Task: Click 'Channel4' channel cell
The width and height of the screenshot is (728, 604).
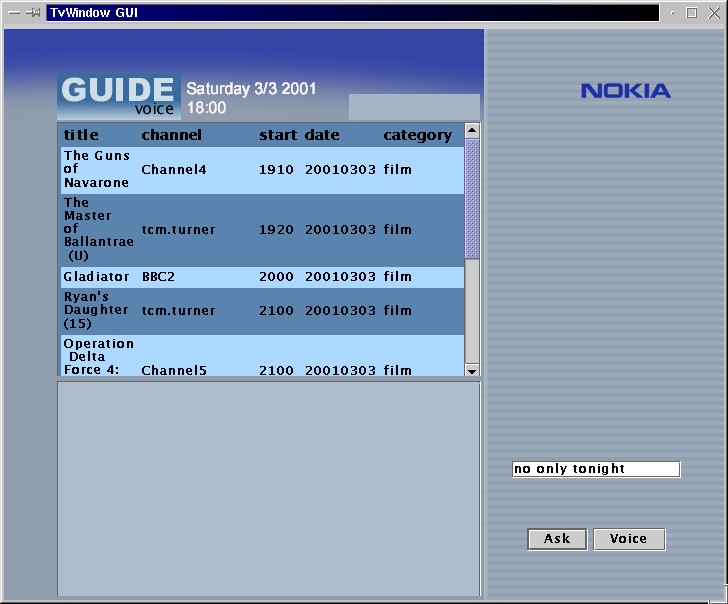Action: tap(174, 169)
